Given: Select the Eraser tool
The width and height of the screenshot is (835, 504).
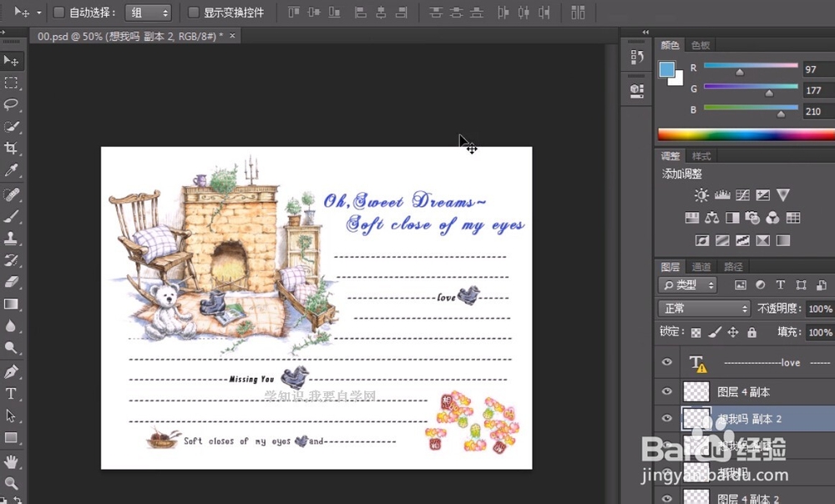Looking at the screenshot, I should (11, 281).
